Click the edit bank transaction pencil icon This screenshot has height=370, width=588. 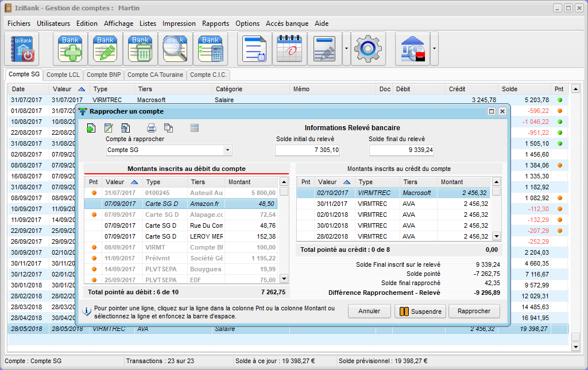pyautogui.click(x=106, y=49)
